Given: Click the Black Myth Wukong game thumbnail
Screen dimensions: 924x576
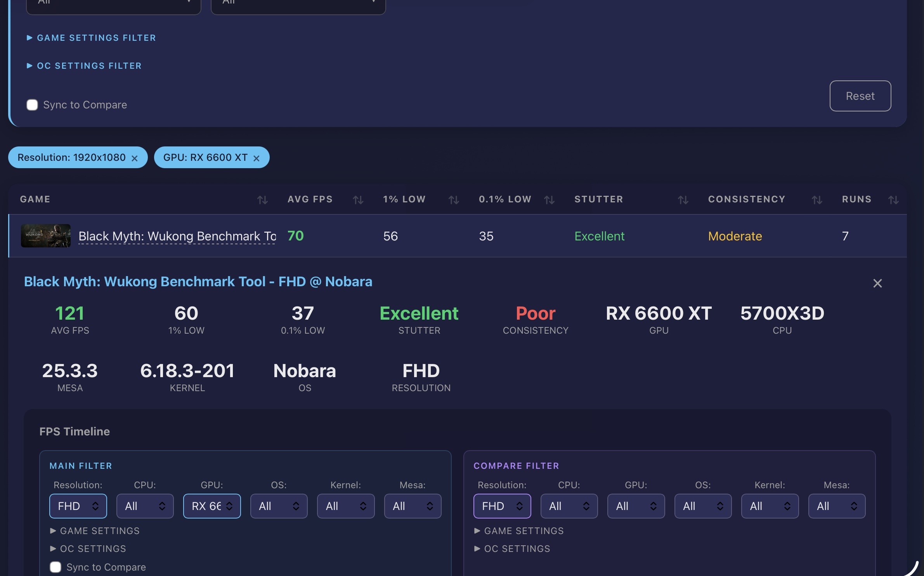Looking at the screenshot, I should [x=46, y=236].
